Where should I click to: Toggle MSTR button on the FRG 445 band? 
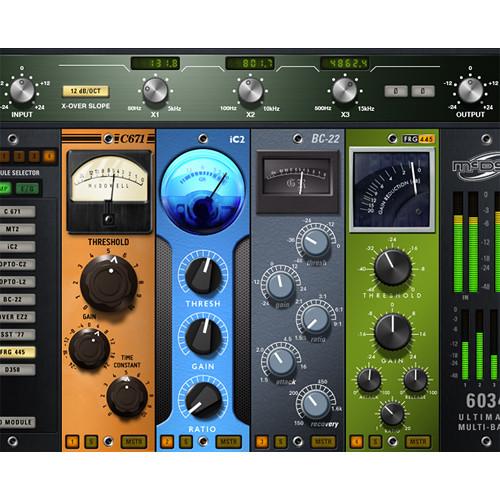418,442
